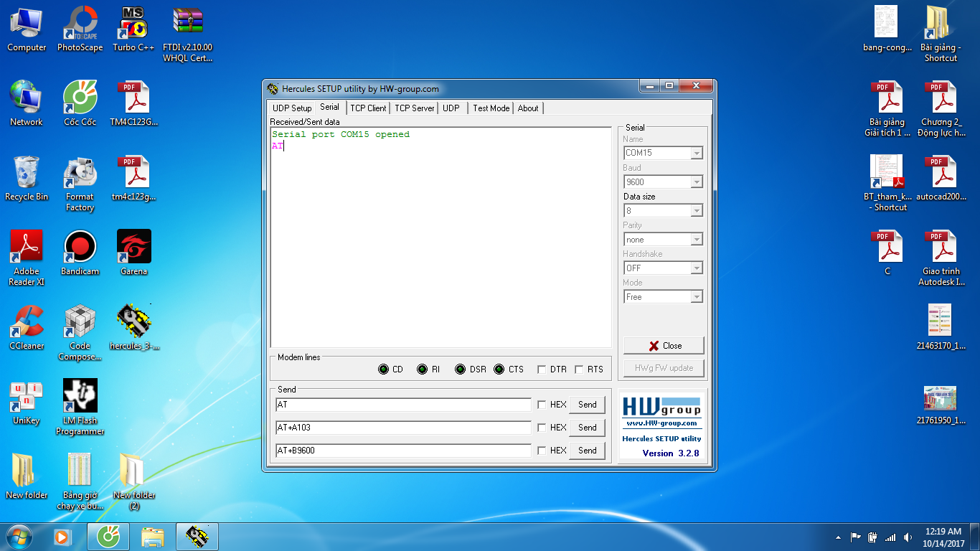This screenshot has width=980, height=551.
Task: Select the Cốc Cốc browser desktop shortcut
Action: pyautogui.click(x=80, y=104)
